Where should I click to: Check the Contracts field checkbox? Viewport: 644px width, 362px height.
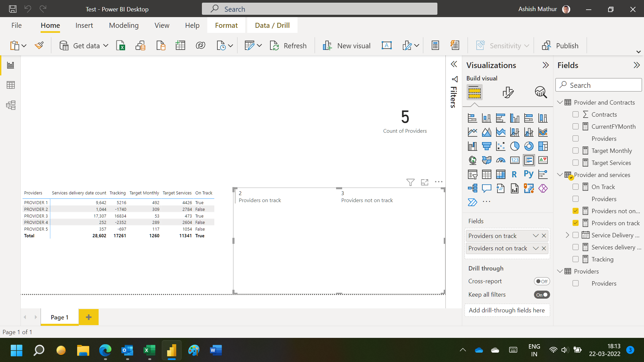tap(576, 114)
